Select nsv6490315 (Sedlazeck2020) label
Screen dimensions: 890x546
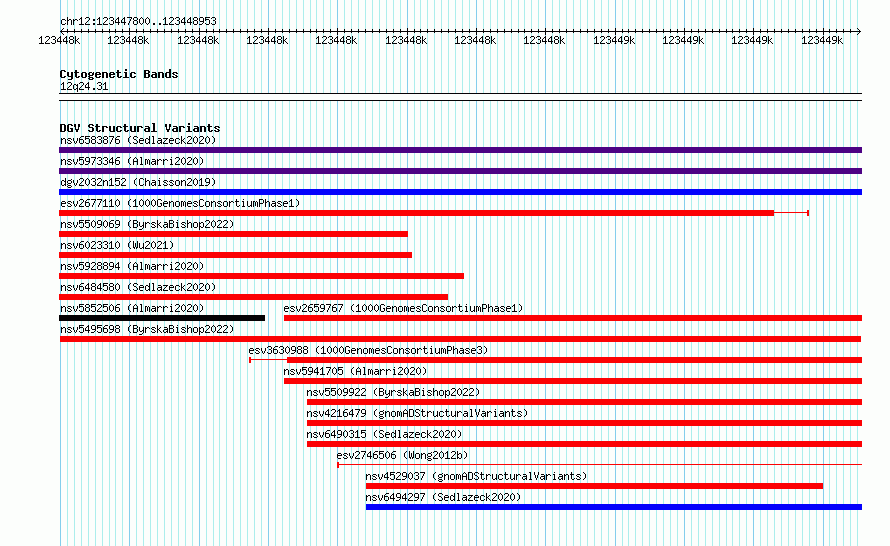[x=384, y=434]
